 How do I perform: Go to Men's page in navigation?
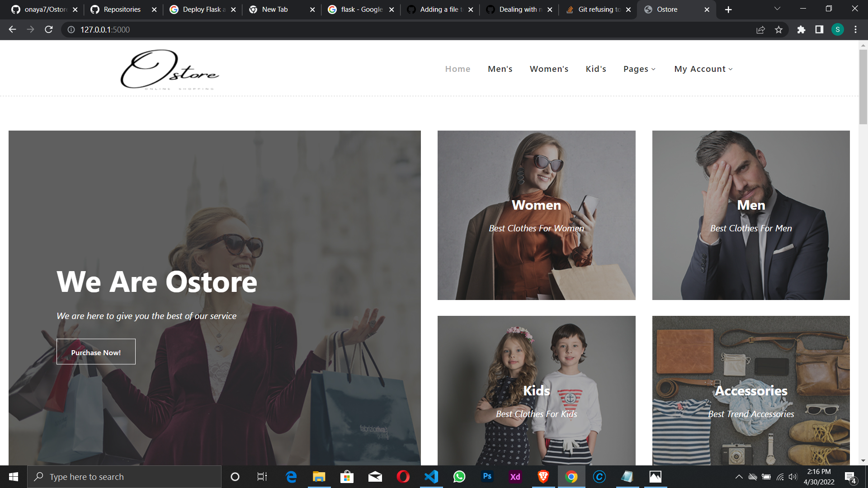point(500,69)
